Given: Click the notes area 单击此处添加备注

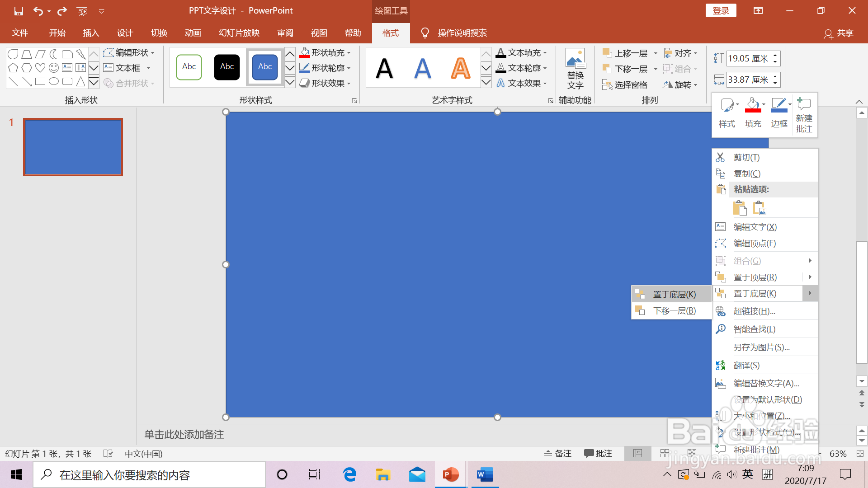Looking at the screenshot, I should (x=184, y=435).
